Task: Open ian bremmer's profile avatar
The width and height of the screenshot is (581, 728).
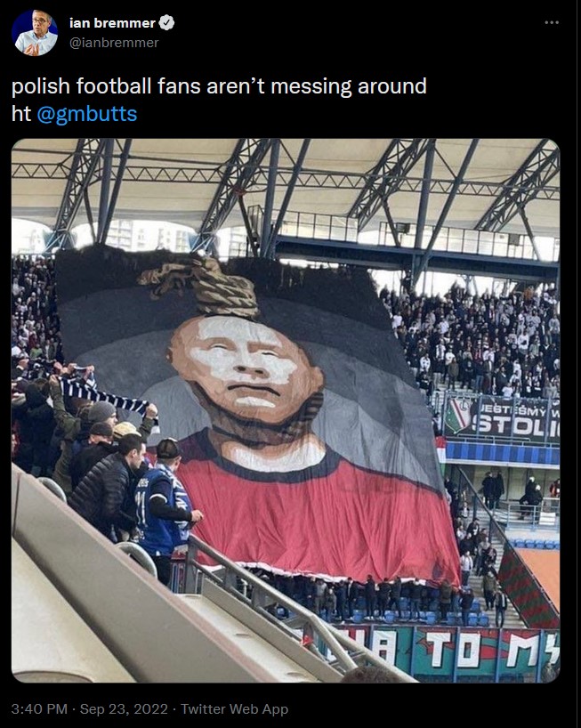Action: [x=35, y=33]
